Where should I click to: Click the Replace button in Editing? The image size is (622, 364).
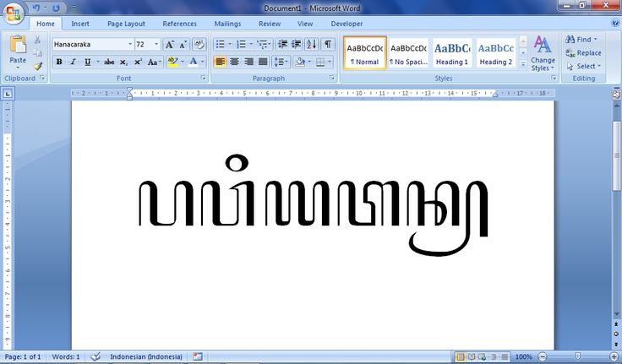click(x=583, y=52)
